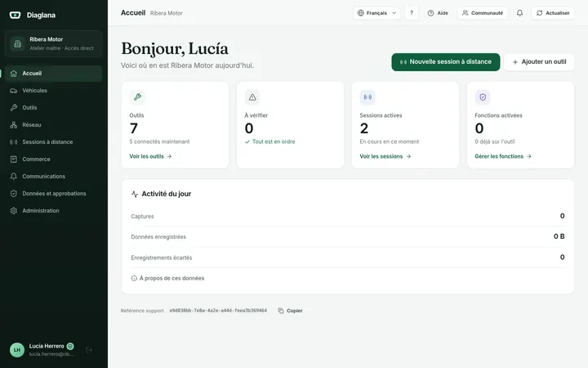Click the wrench icon on Outils card
Image resolution: width=588 pixels, height=368 pixels.
[137, 97]
